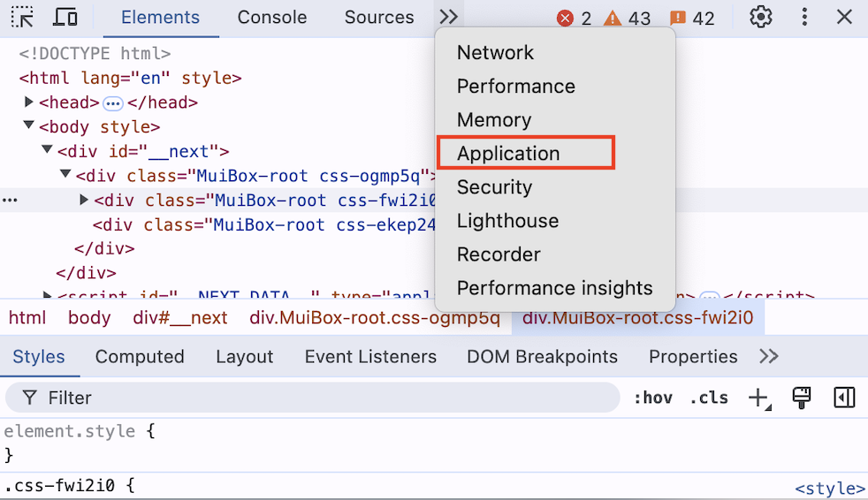Click the div#__next breadcrumb
Image resolution: width=868 pixels, height=500 pixels.
(x=180, y=318)
